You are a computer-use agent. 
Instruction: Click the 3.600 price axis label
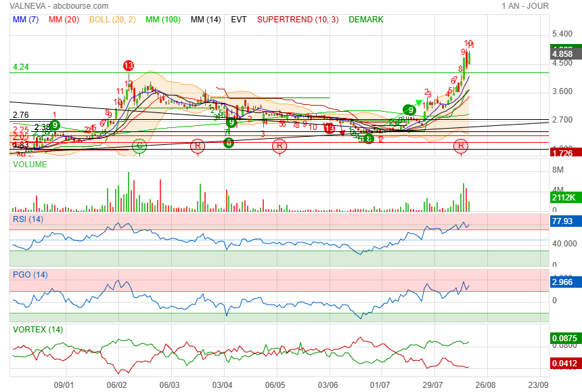[x=562, y=91]
